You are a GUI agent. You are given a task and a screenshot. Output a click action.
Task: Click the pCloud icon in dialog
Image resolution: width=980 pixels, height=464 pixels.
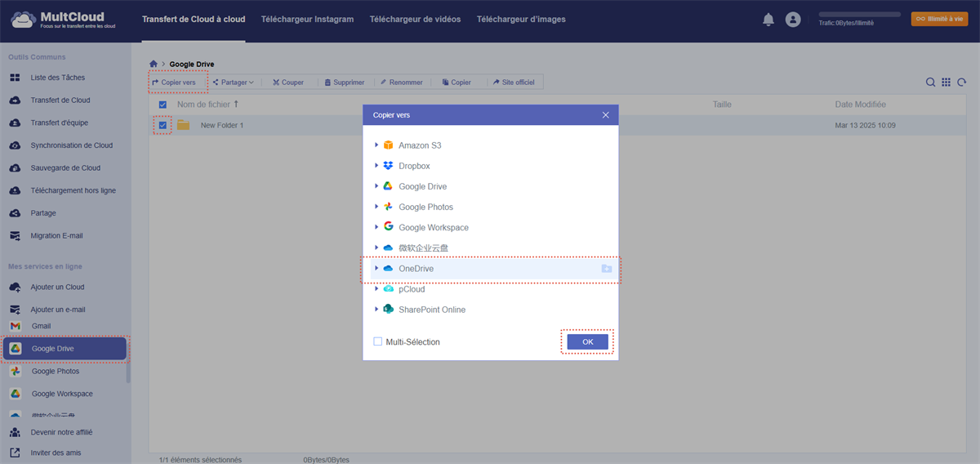coord(388,289)
